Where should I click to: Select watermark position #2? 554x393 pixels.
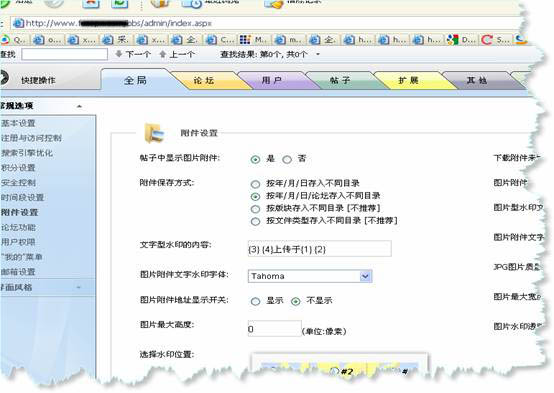coord(334,371)
